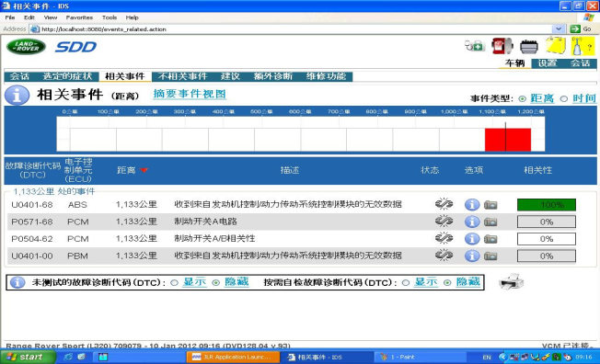This screenshot has height=364, width=600.
Task: Click the large blue info icon beside 相关事件
Action: pyautogui.click(x=17, y=95)
